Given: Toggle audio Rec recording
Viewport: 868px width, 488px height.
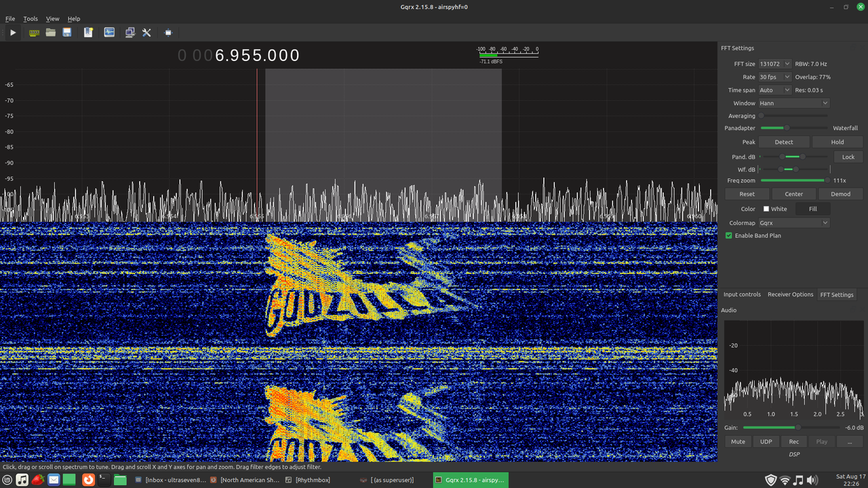Looking at the screenshot, I should [794, 441].
